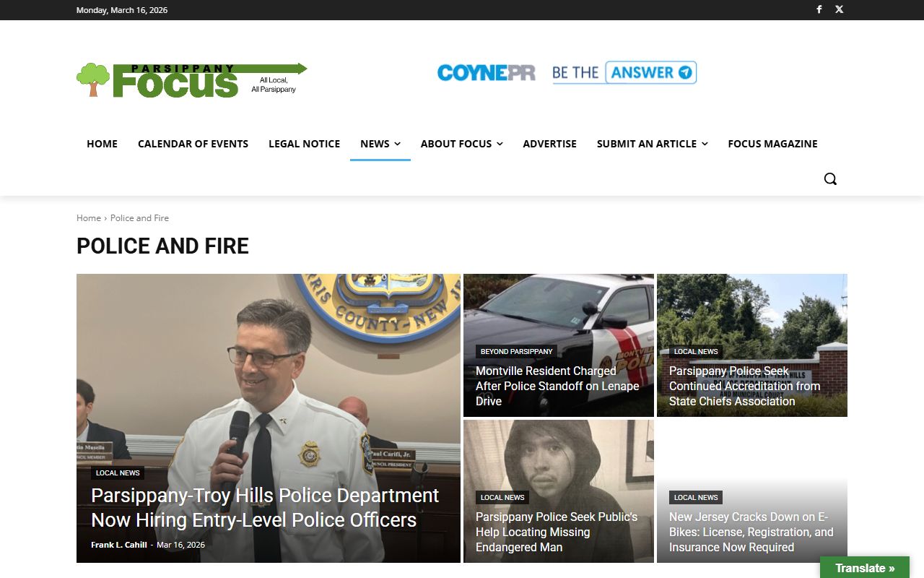Expand the Submit an Article dropdown
This screenshot has width=924, height=578.
click(x=652, y=144)
